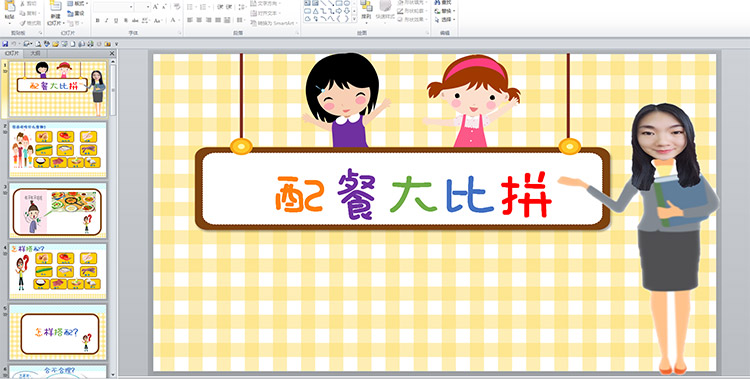Open the font name combo box
750x379 pixels.
(113, 7)
